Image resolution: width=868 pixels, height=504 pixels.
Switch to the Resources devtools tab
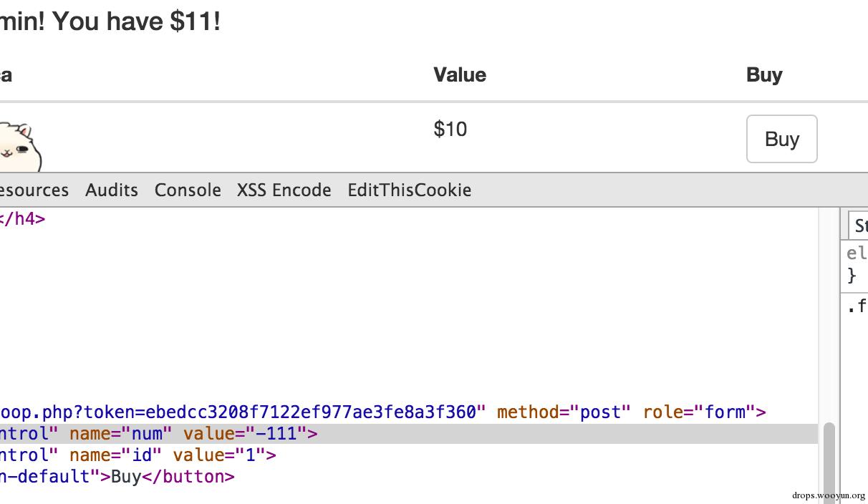(33, 190)
